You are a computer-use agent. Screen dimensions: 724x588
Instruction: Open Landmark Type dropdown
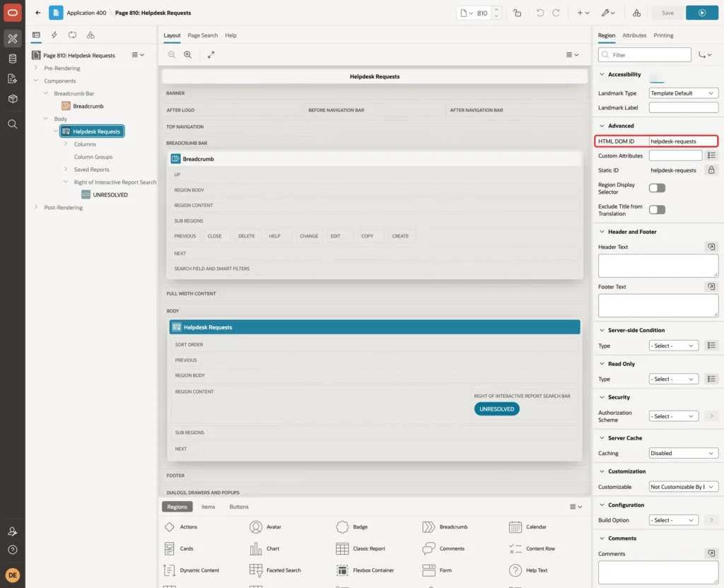click(684, 93)
